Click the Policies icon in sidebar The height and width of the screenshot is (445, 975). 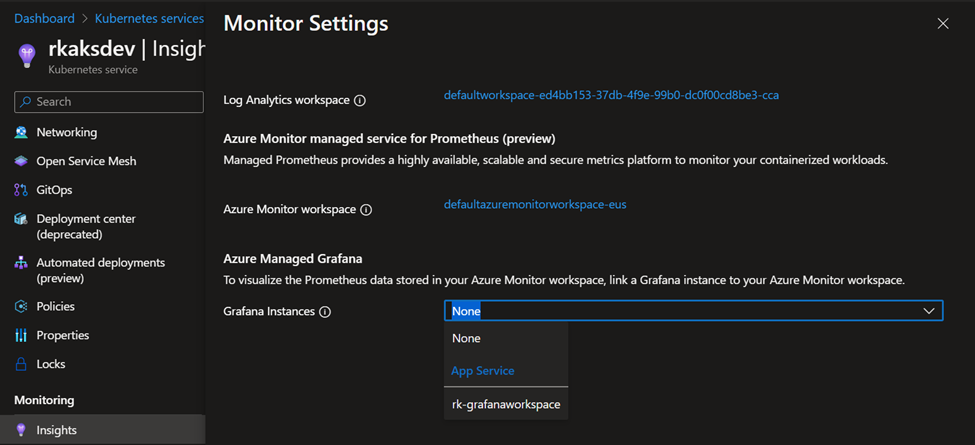click(21, 307)
